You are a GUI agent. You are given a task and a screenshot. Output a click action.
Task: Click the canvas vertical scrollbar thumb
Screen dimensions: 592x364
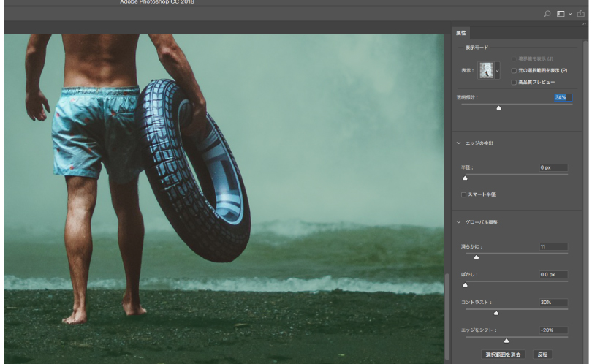click(447, 316)
